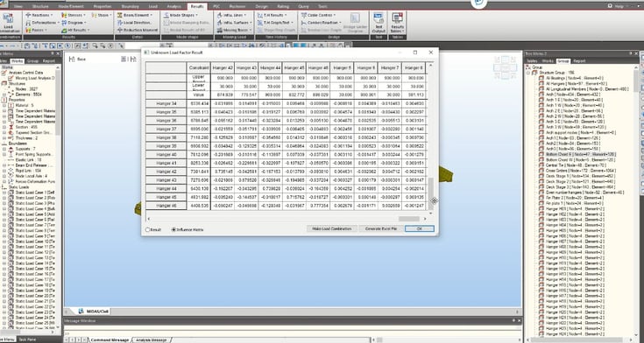Image resolution: width=644 pixels, height=343 pixels.
Task: Click the Cable Control icon
Action: 304,15
